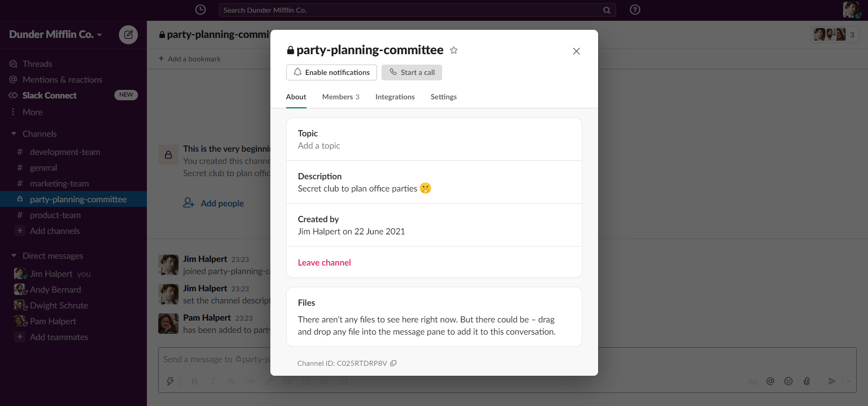Edit the channel Description row
Viewport: 868px width, 406px height.
(434, 182)
